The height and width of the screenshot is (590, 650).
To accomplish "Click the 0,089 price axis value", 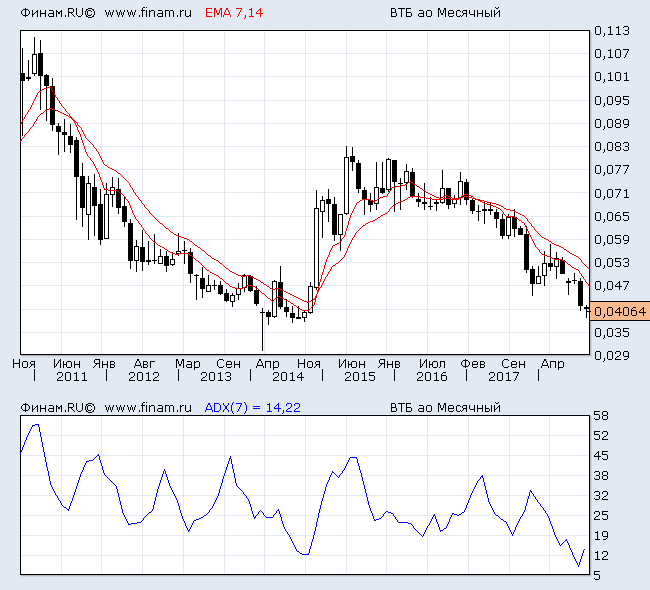I will [611, 124].
